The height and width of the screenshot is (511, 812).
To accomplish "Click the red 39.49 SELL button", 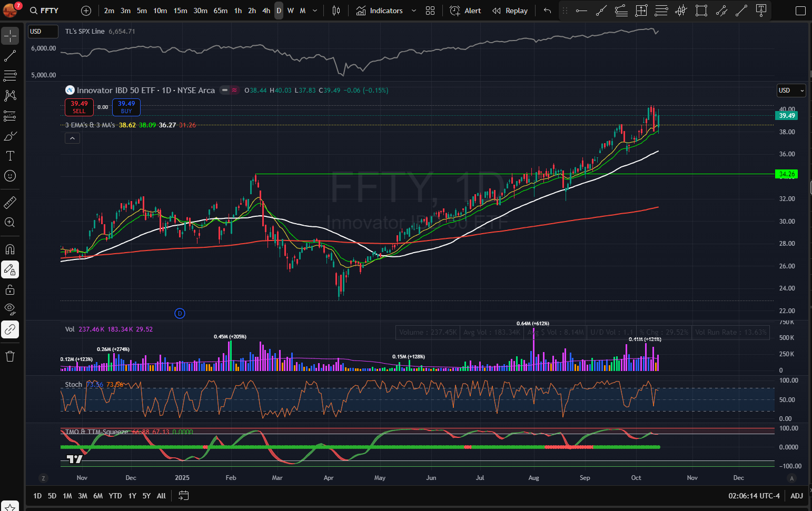I will click(79, 107).
